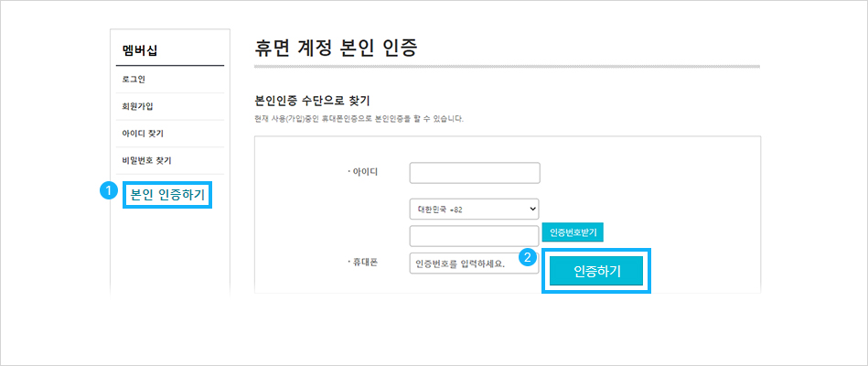This screenshot has height=366, width=868.
Task: Click the 인증번호받기 button
Action: pos(573,232)
